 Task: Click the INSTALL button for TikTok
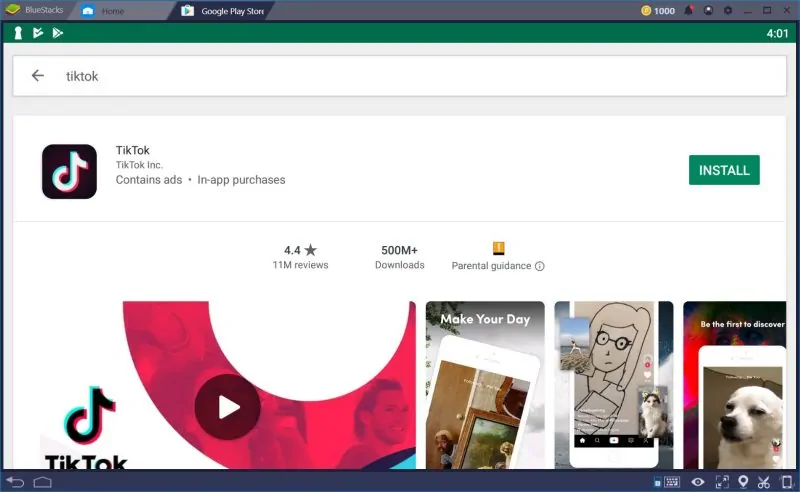coord(723,170)
